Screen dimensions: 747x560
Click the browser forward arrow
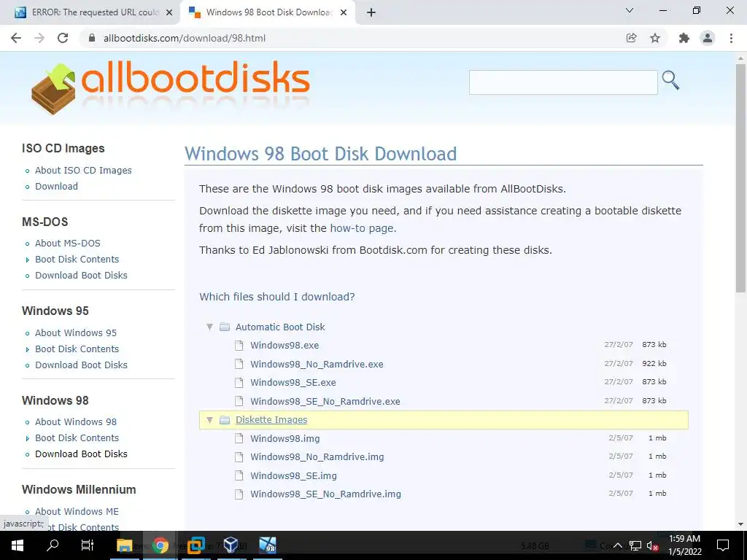pos(39,38)
